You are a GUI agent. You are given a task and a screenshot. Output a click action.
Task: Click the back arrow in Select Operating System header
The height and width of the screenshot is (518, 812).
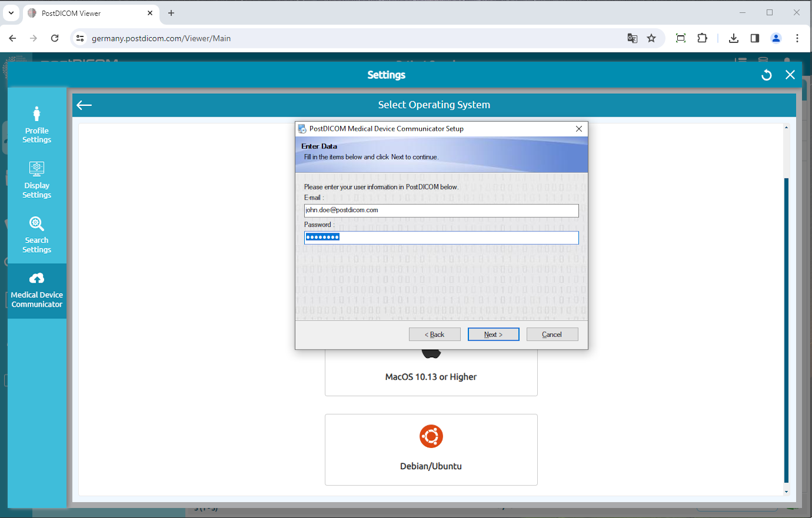pyautogui.click(x=84, y=105)
